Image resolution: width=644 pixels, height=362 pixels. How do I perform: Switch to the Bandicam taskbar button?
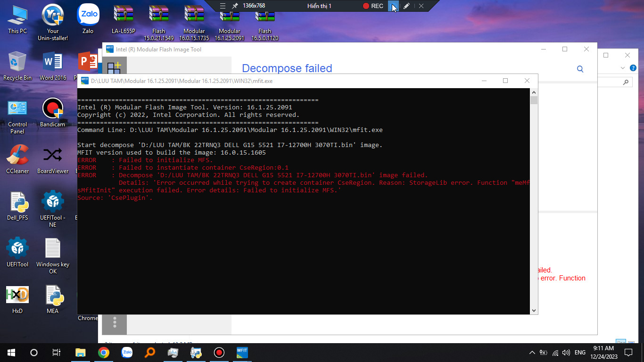pos(219,352)
